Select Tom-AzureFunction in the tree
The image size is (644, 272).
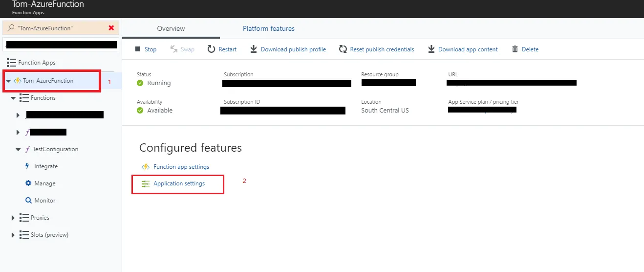pos(48,81)
